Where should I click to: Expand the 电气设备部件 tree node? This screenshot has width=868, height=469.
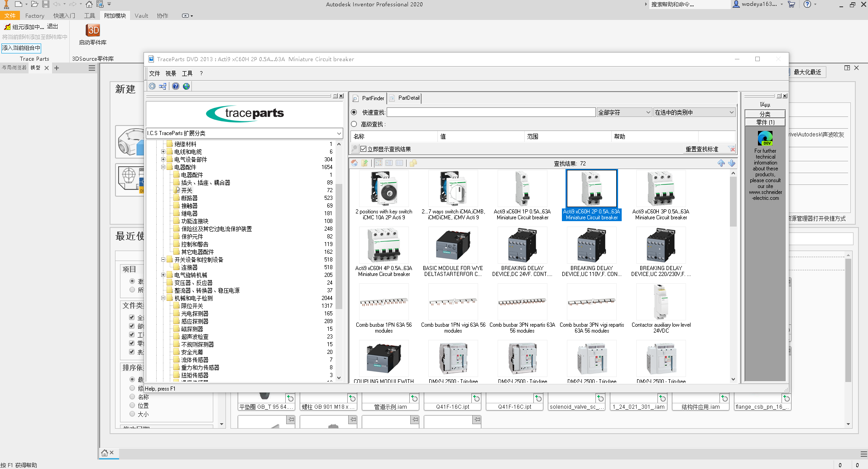pos(163,160)
